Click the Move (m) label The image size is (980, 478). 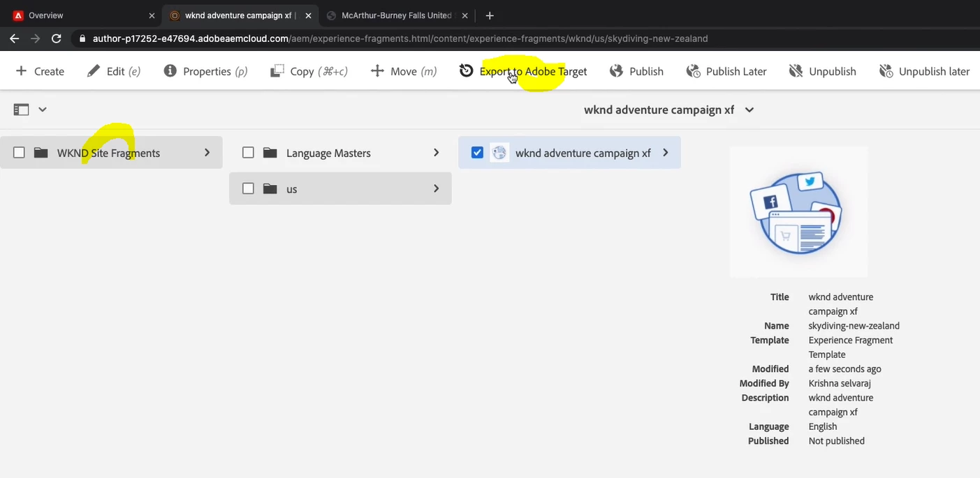[414, 71]
